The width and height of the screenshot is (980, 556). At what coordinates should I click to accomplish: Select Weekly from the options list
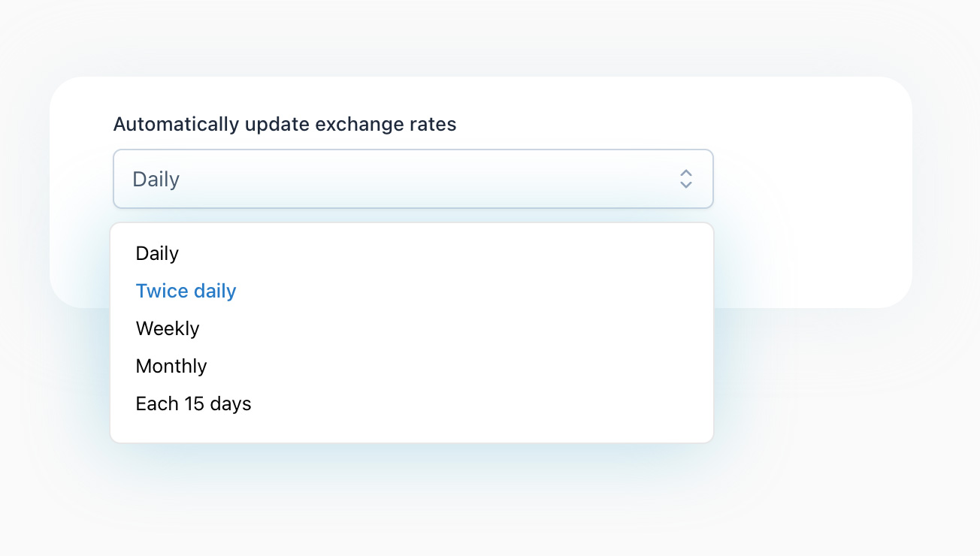tap(167, 328)
